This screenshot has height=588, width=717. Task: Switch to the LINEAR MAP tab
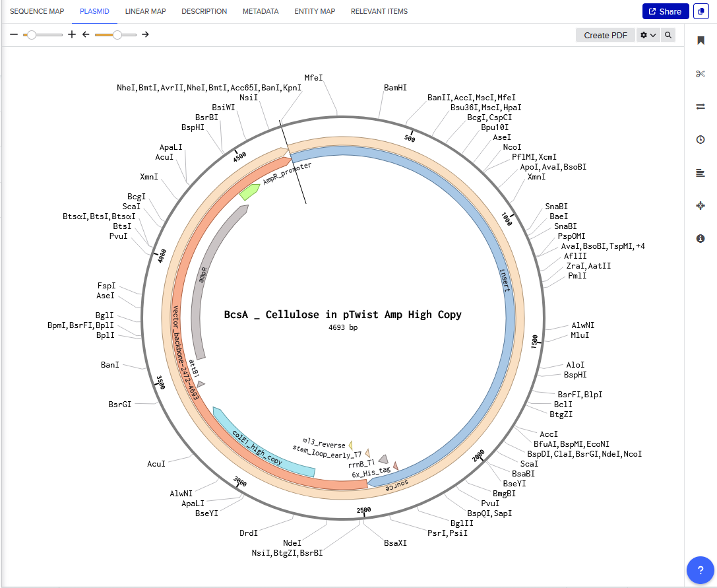pos(145,11)
